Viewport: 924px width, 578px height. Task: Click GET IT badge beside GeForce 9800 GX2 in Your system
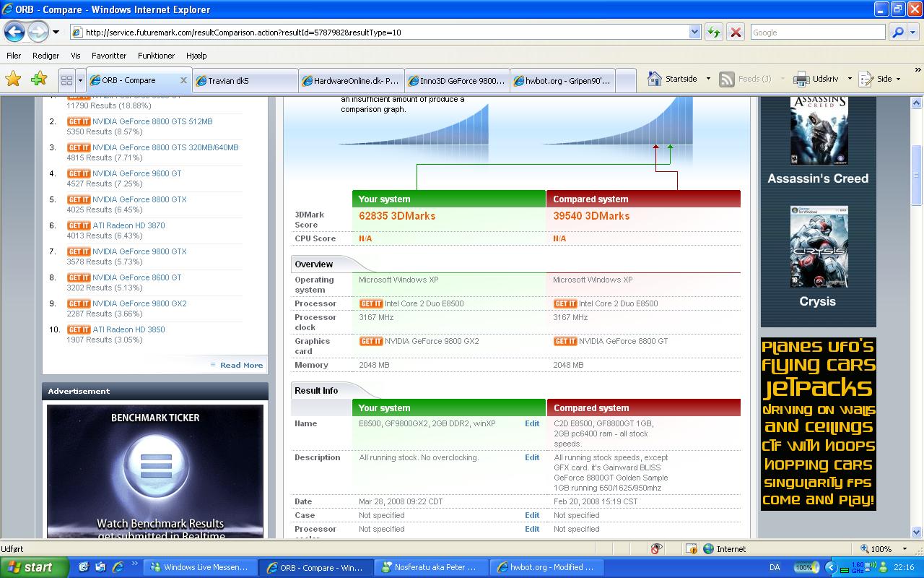pos(371,341)
